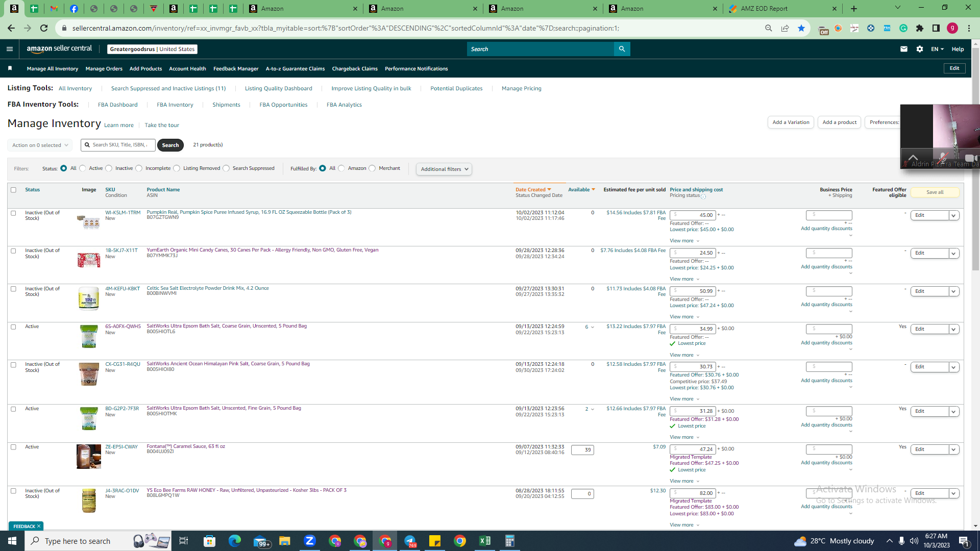Open Feedback Manager in the navigation bar
The image size is (980, 551).
tap(236, 69)
